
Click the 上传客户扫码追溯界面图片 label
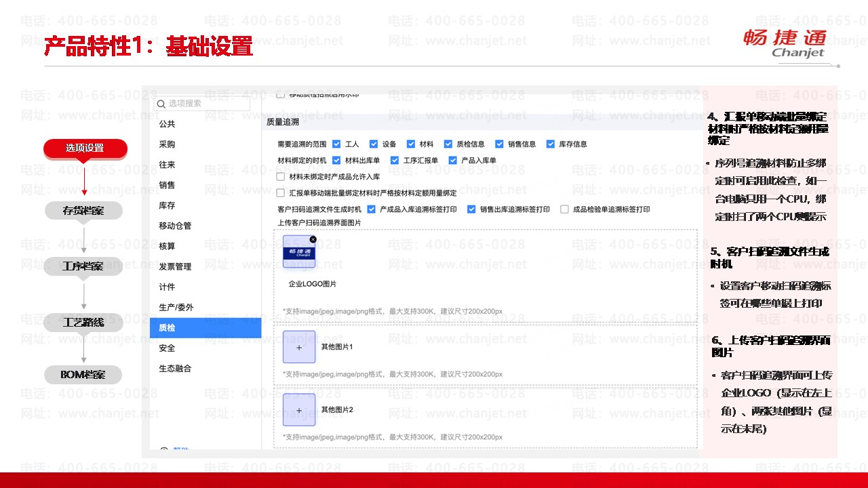[319, 223]
